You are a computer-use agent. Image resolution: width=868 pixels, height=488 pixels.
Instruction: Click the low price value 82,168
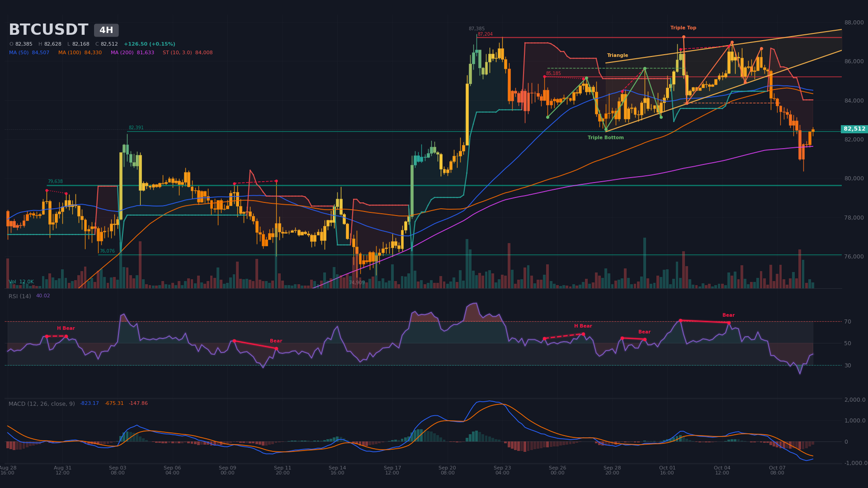click(x=81, y=44)
